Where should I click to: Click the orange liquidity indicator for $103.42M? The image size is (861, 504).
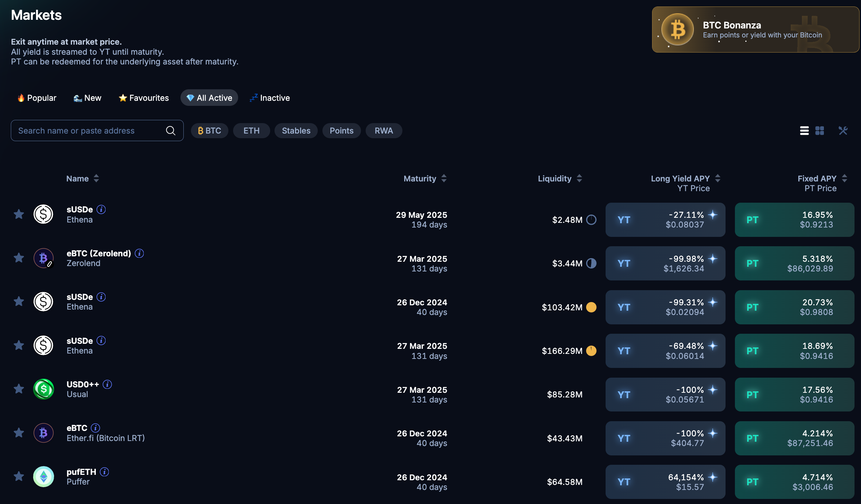point(591,307)
